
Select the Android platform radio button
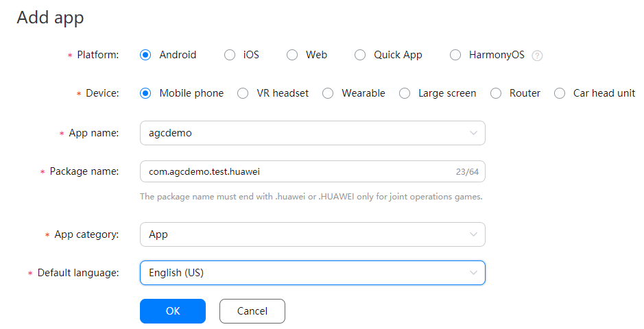(145, 55)
